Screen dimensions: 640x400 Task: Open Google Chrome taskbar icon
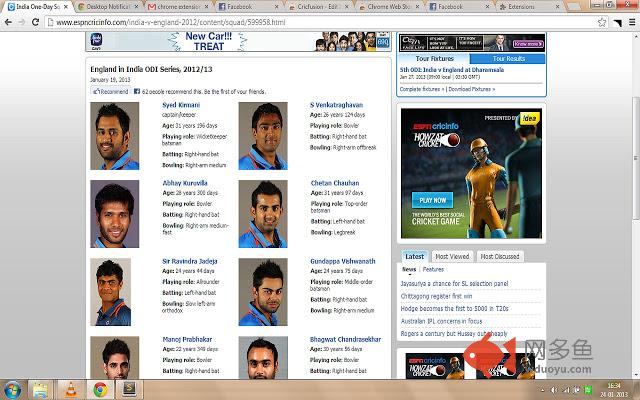coord(100,390)
